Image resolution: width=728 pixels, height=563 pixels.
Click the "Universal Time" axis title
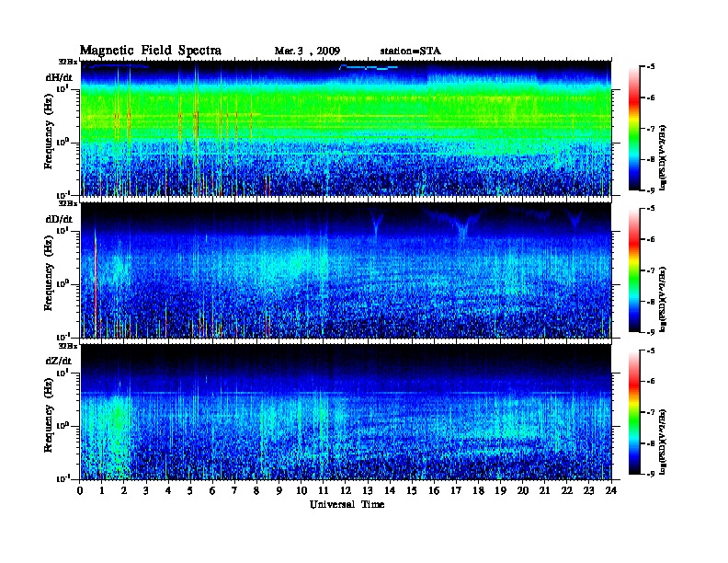click(347, 504)
